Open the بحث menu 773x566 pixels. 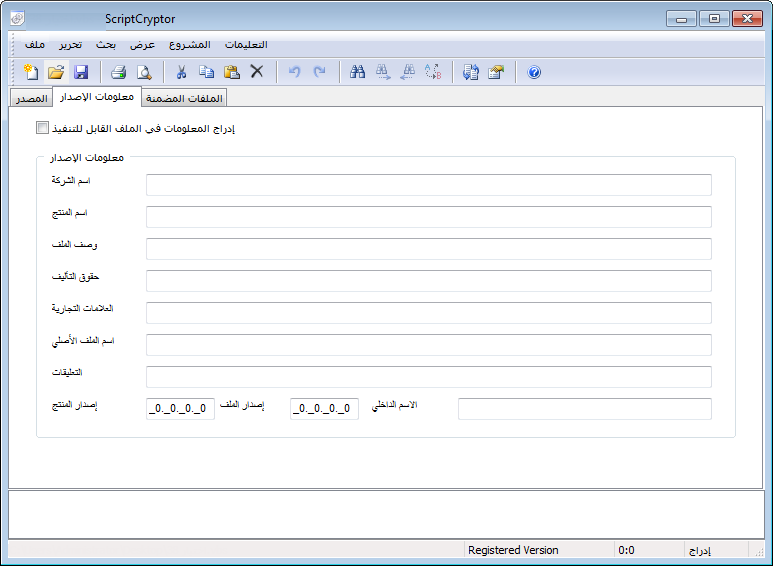[105, 45]
